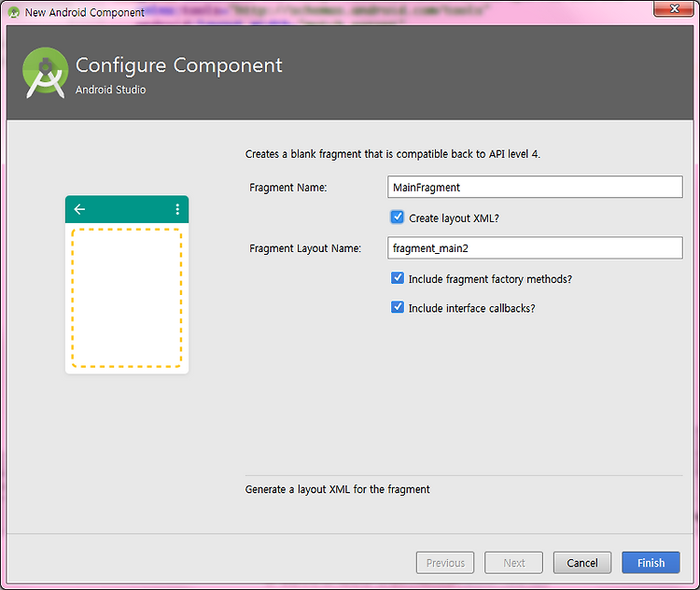This screenshot has width=700, height=590.
Task: Click the disabled Previous button
Action: pos(445,563)
